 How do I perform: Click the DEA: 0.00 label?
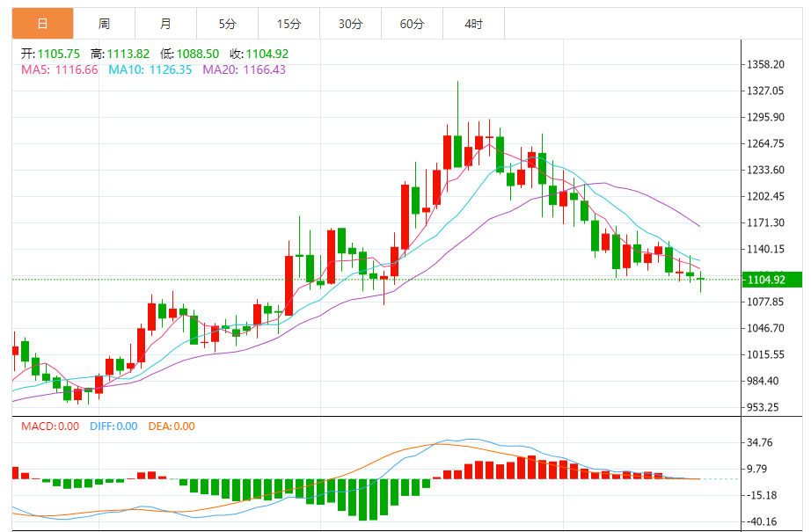click(172, 426)
